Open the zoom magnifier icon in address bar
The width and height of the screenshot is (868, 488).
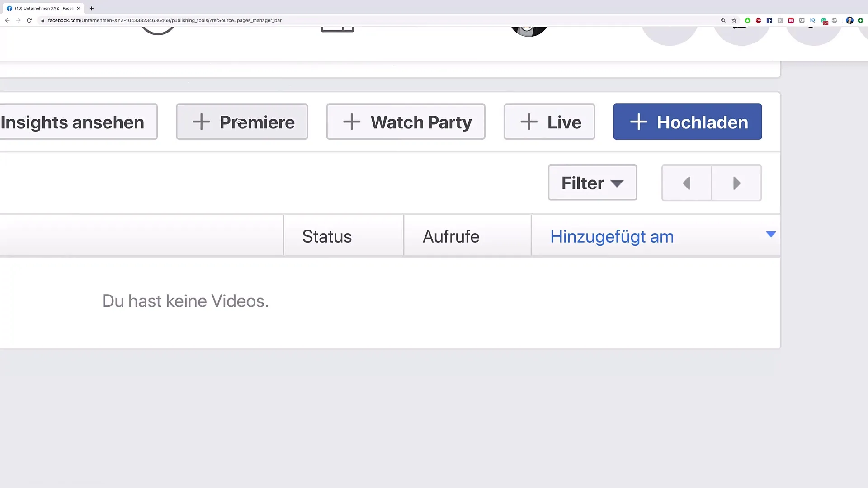[723, 20]
